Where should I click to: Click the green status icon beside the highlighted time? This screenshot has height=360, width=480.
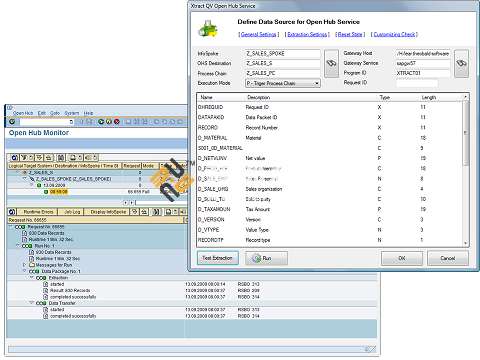point(46,192)
